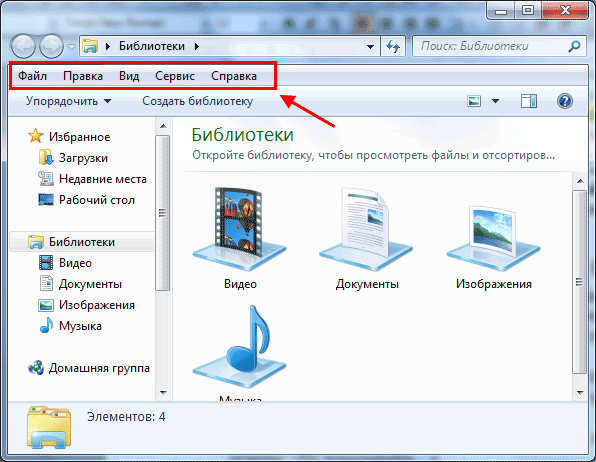Image resolution: width=596 pixels, height=462 pixels.
Task: Click the change view icon
Action: click(474, 101)
